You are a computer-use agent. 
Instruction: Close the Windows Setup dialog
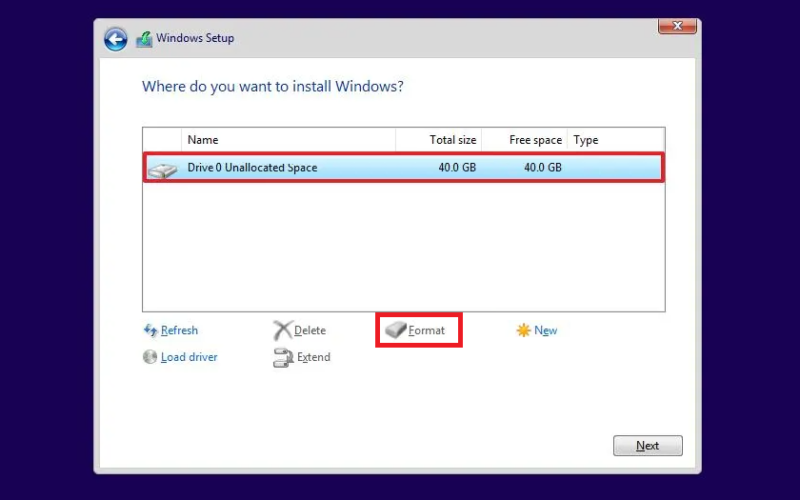pos(677,26)
